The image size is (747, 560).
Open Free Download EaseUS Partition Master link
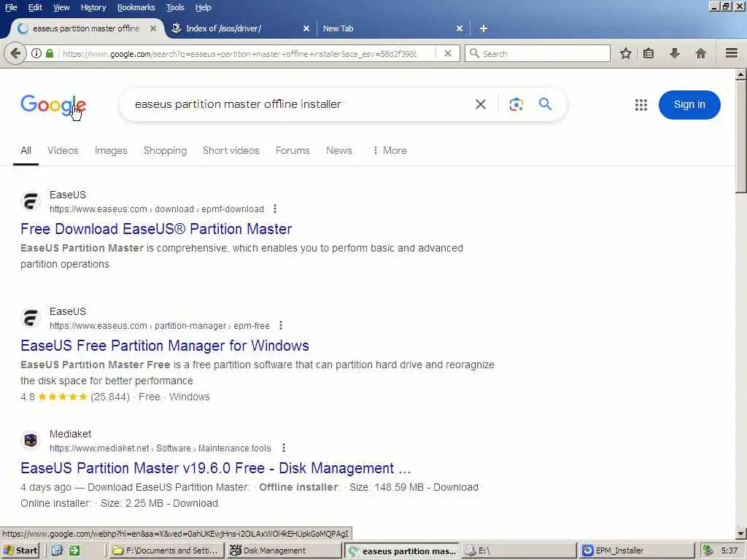point(156,229)
